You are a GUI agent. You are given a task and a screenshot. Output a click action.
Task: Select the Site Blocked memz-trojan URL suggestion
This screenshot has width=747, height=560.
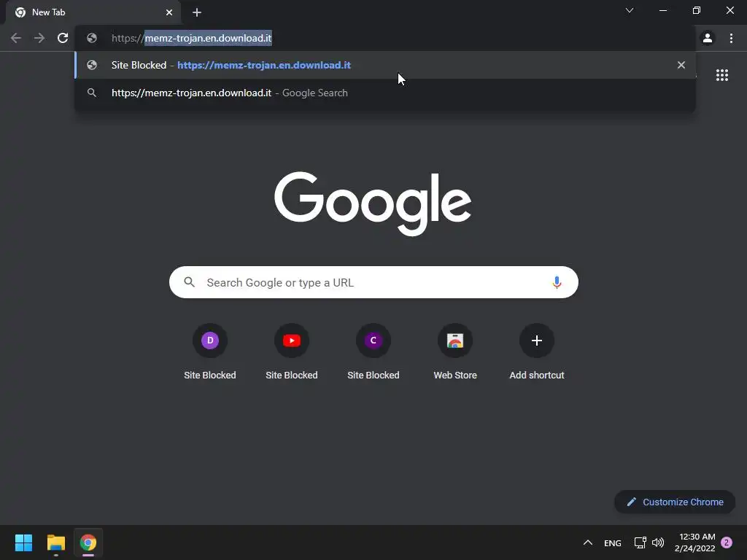pos(385,65)
